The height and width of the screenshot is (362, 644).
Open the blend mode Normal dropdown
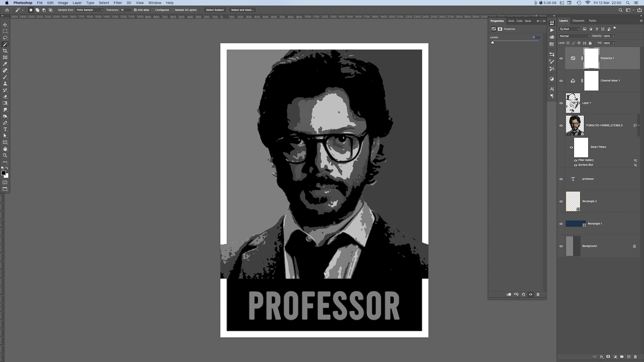click(x=575, y=36)
